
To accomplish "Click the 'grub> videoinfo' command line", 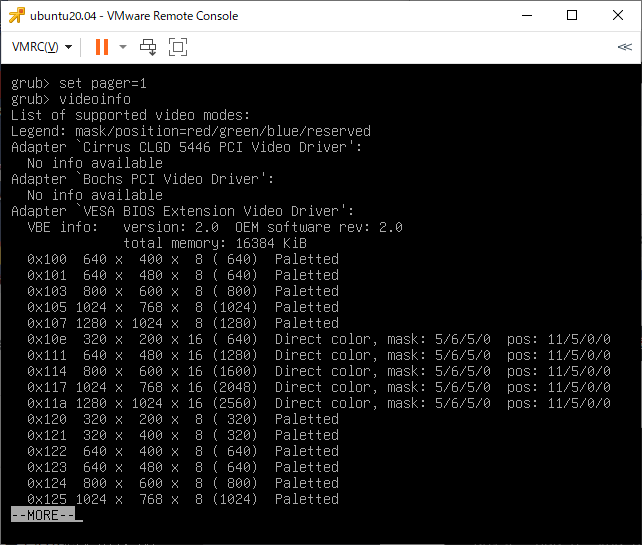I will 71,99.
